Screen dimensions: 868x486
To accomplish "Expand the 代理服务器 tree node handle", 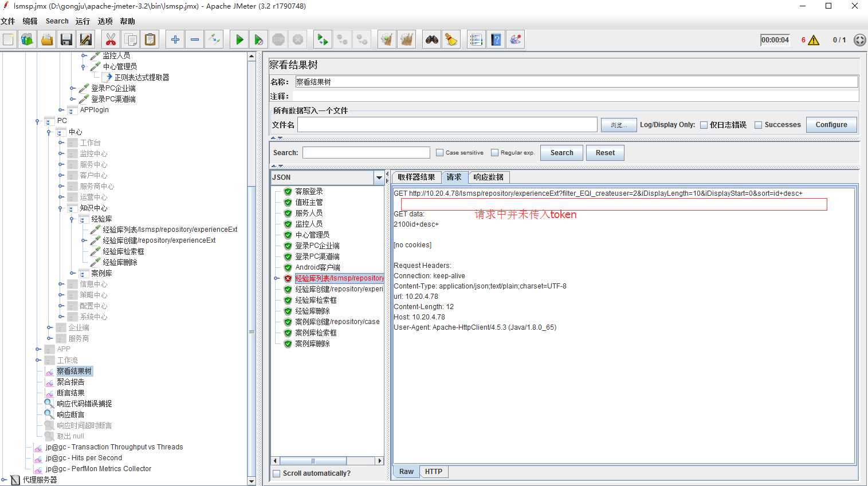I will (x=4, y=480).
